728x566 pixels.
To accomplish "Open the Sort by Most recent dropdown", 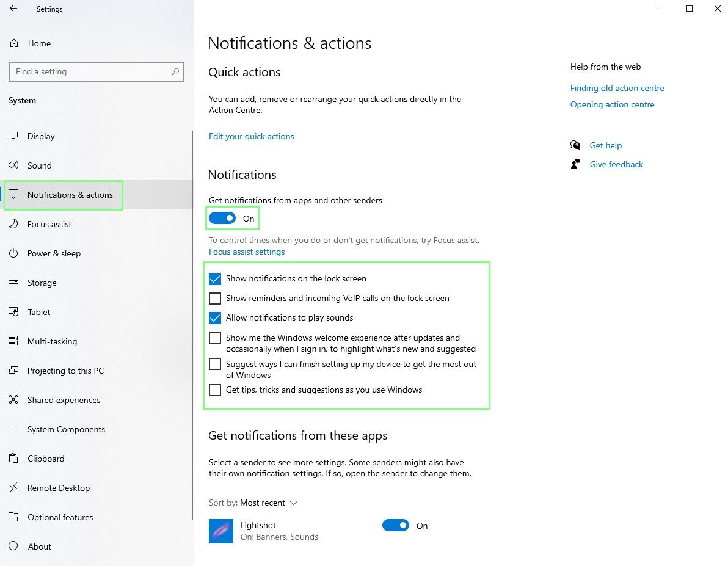I will click(268, 503).
